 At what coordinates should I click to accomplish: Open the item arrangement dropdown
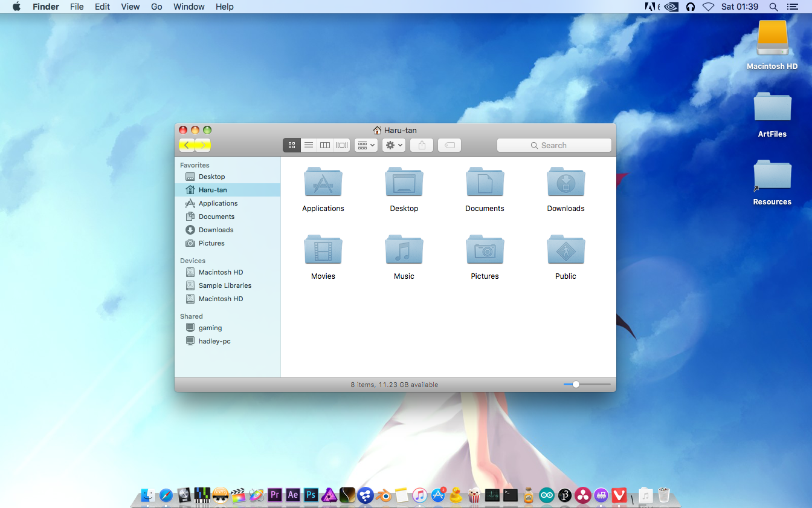tap(366, 145)
